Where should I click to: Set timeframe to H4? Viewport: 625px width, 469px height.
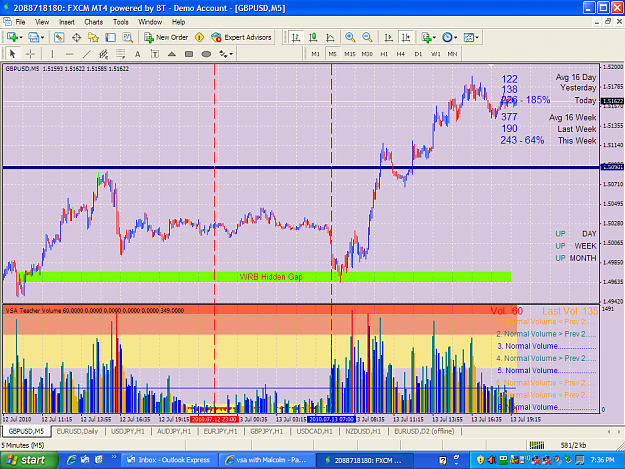click(x=401, y=54)
